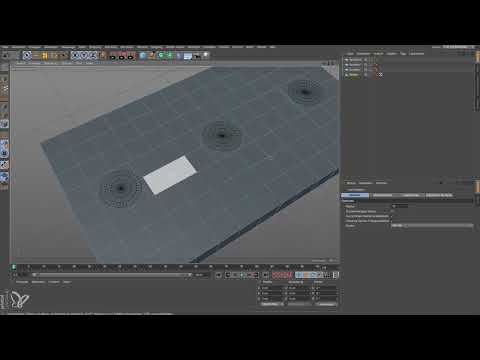Image resolution: width=480 pixels, height=360 pixels.
Task: Click the top attribute numeric input field
Action: 399,206
